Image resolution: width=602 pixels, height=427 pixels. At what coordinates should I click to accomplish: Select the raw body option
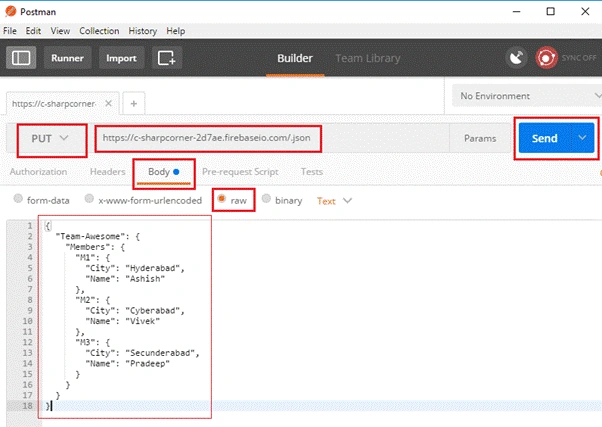click(222, 199)
